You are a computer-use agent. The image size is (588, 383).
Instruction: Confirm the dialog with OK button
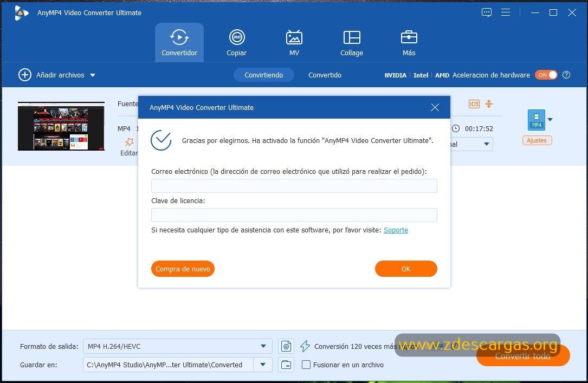point(406,269)
